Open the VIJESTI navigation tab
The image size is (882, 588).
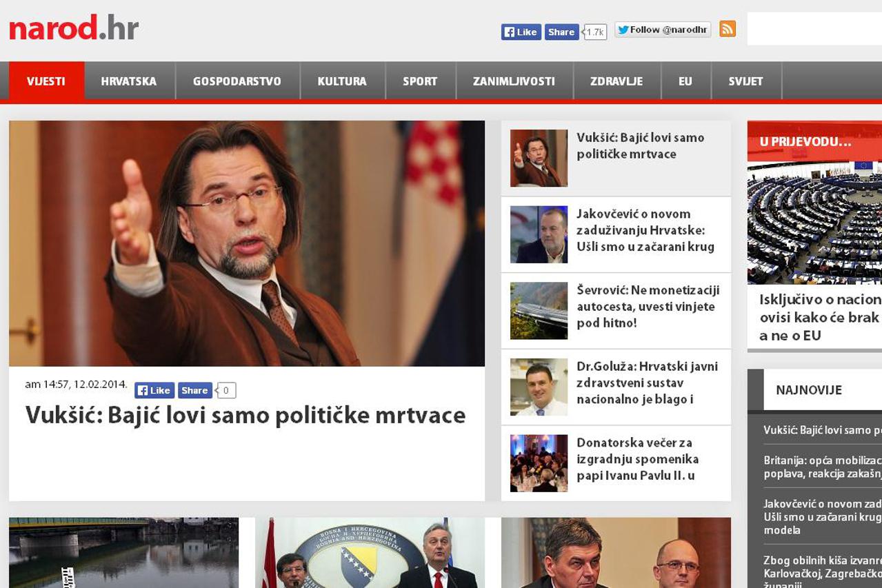coord(46,81)
